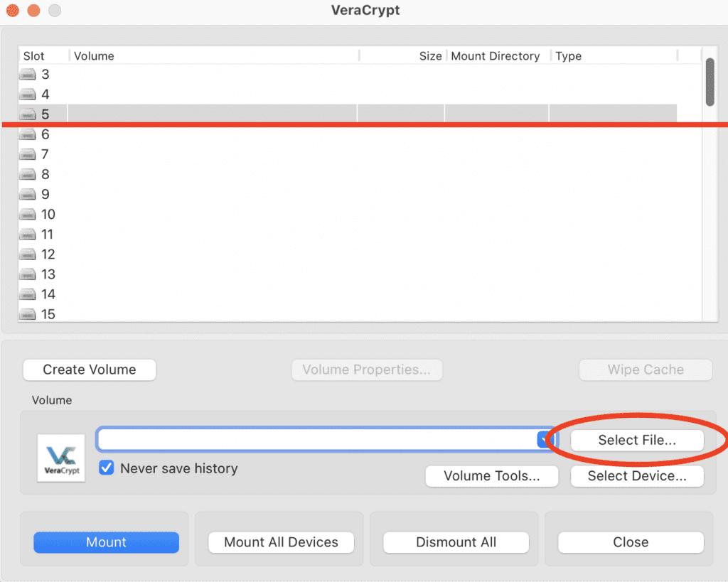The image size is (728, 582).
Task: Select the drive icon for slot 4
Action: 28,95
